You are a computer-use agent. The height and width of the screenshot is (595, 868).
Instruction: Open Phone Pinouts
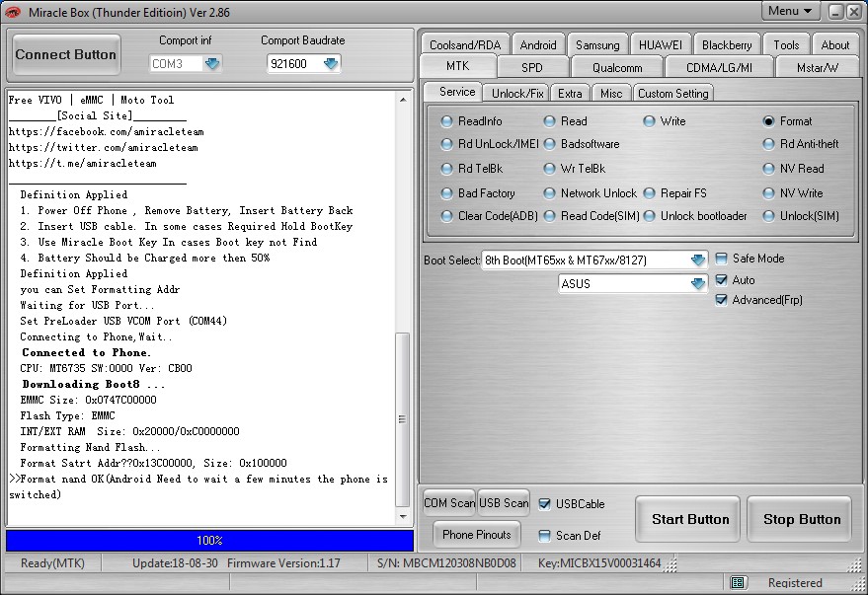point(477,534)
